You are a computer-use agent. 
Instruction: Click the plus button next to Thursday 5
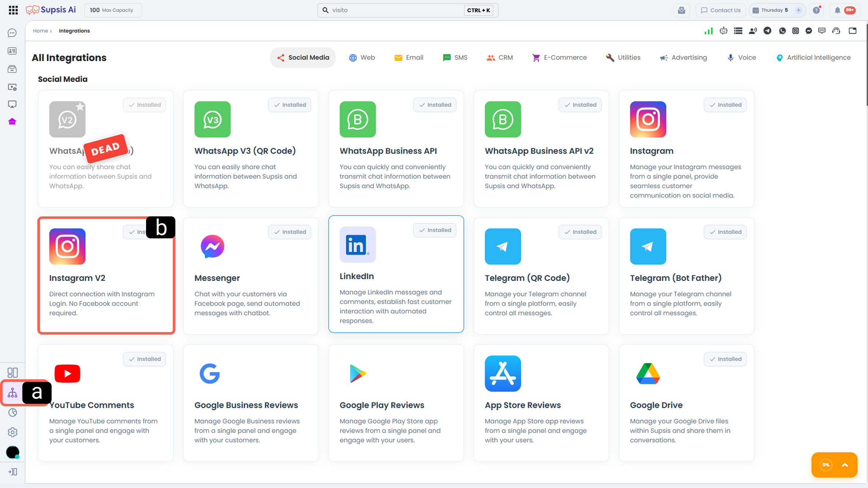[798, 10]
